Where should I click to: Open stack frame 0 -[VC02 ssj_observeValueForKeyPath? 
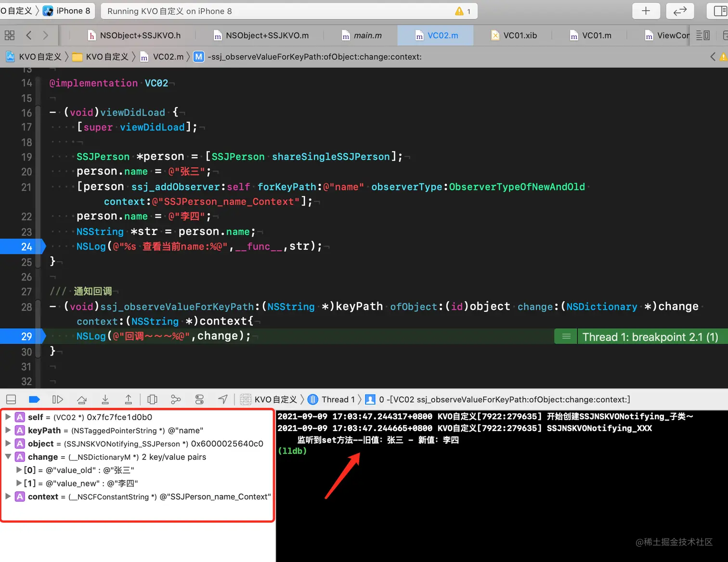click(498, 399)
